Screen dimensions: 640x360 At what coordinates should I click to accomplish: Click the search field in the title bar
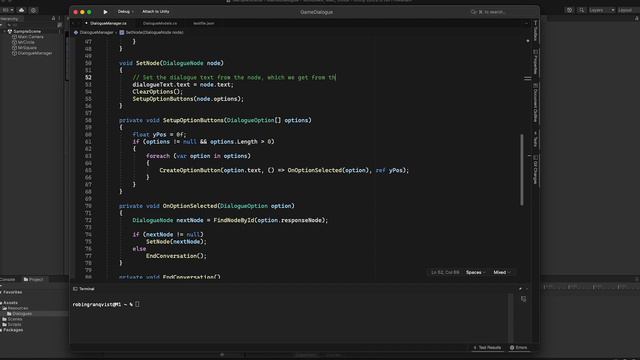pyautogui.click(x=488, y=12)
